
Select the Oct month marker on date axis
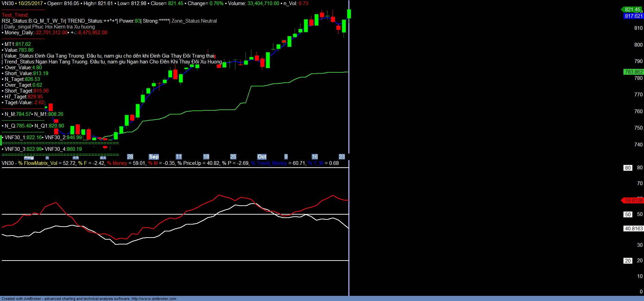262,157
